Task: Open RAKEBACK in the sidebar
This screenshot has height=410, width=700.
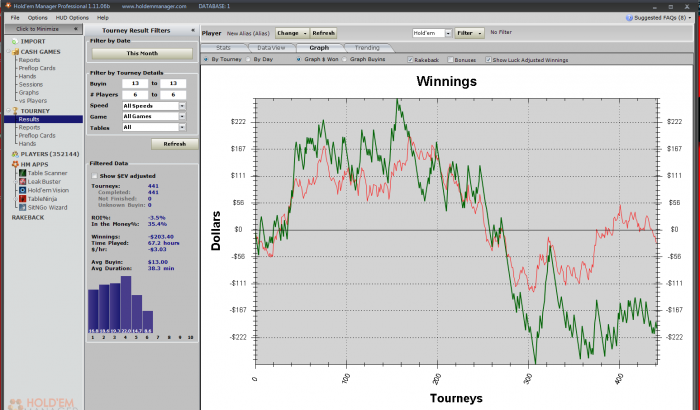Action: pos(28,218)
